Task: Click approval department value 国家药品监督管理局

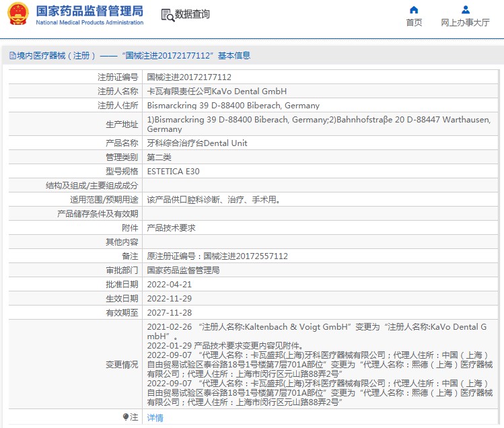Action: (183, 271)
